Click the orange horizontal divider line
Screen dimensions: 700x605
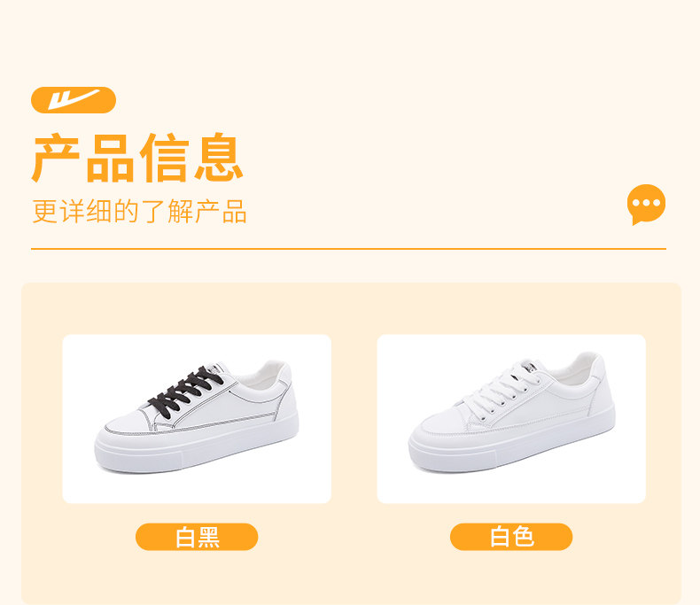click(348, 249)
